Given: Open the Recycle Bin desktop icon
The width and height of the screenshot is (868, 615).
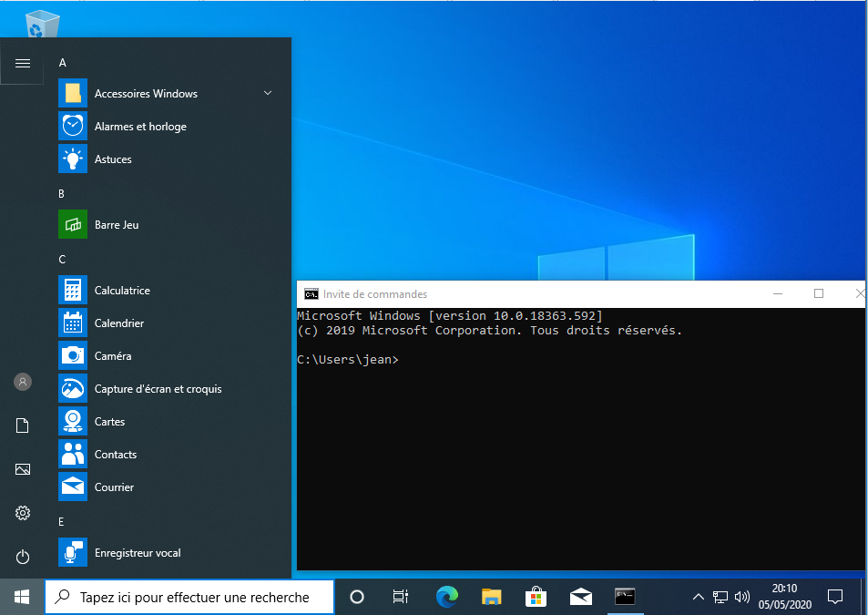Looking at the screenshot, I should [42, 24].
